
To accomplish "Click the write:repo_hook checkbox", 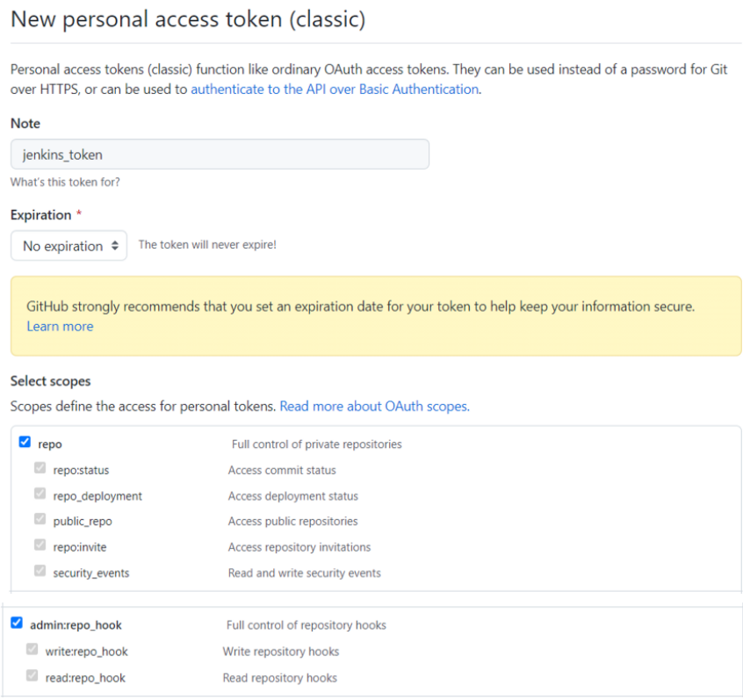I will (32, 650).
